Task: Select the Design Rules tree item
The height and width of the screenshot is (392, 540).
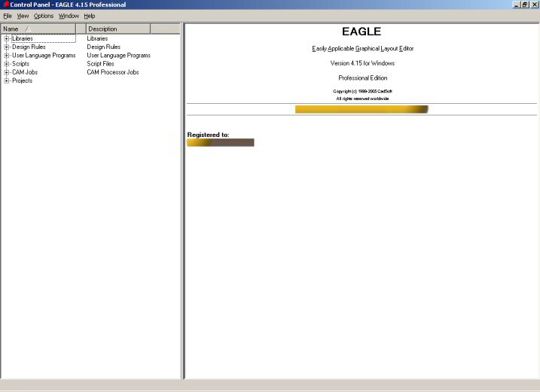Action: [x=29, y=47]
